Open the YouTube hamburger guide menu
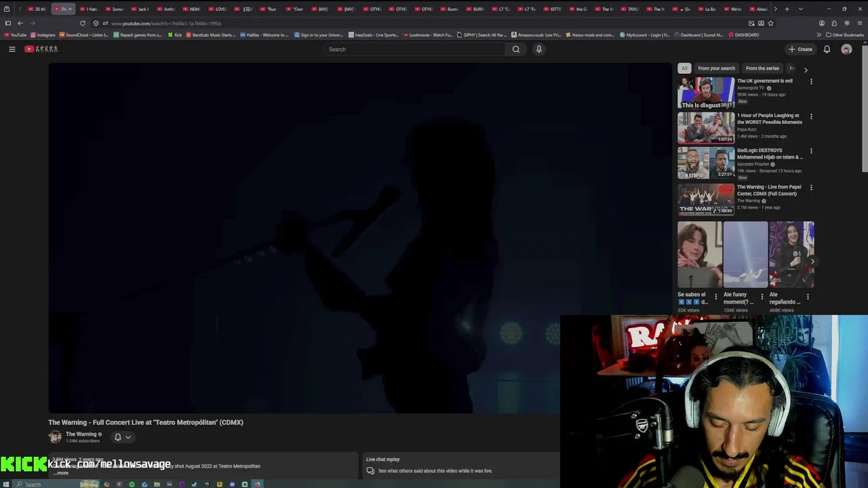The width and height of the screenshot is (868, 488). 12,49
